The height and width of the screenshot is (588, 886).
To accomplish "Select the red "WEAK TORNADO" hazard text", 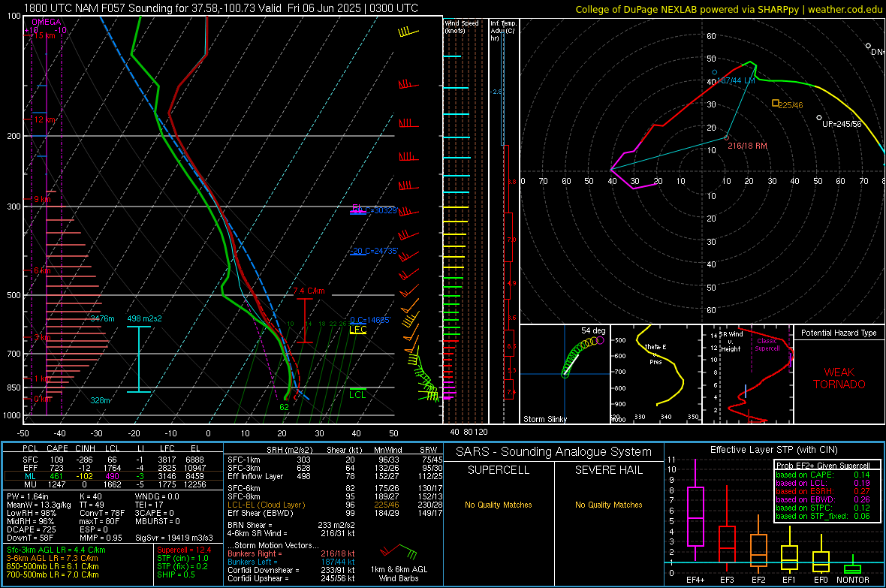I will [x=839, y=378].
